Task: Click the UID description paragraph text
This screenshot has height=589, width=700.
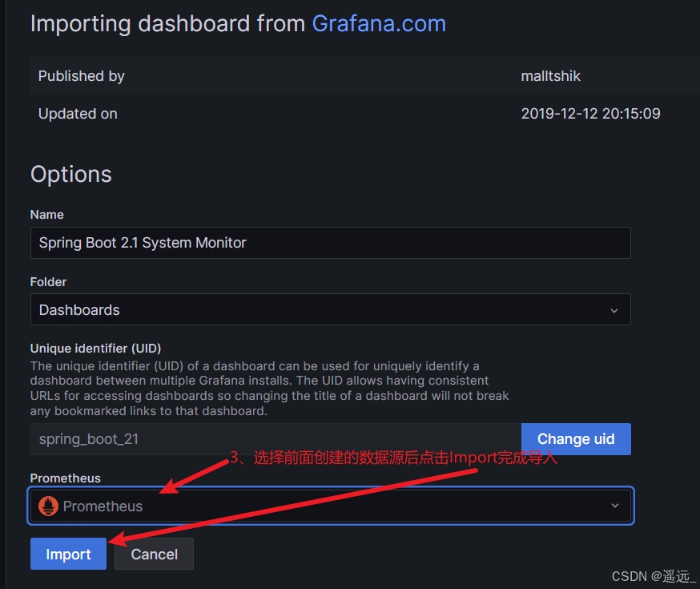Action: [269, 389]
